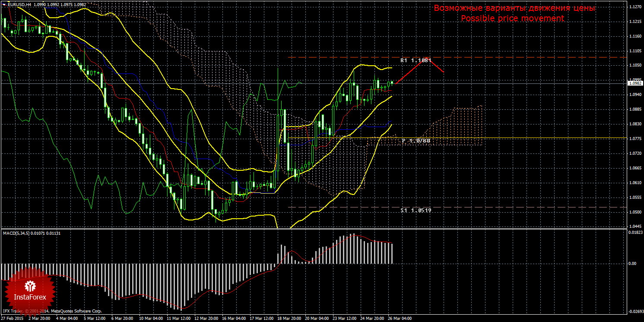This screenshot has width=644, height=322.
Task: Click the 1.0665 price scale value
Action: click(x=634, y=169)
